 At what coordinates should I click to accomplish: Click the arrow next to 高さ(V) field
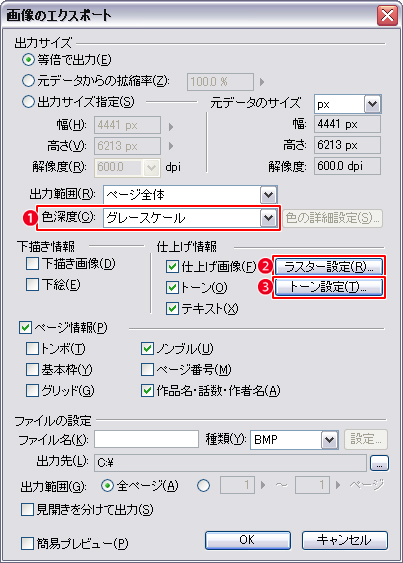tap(171, 146)
